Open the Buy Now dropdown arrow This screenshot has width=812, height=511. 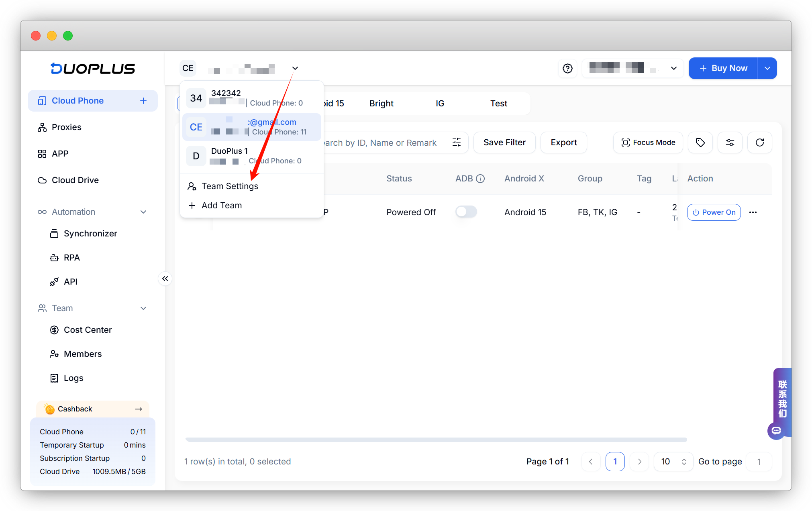(x=767, y=68)
